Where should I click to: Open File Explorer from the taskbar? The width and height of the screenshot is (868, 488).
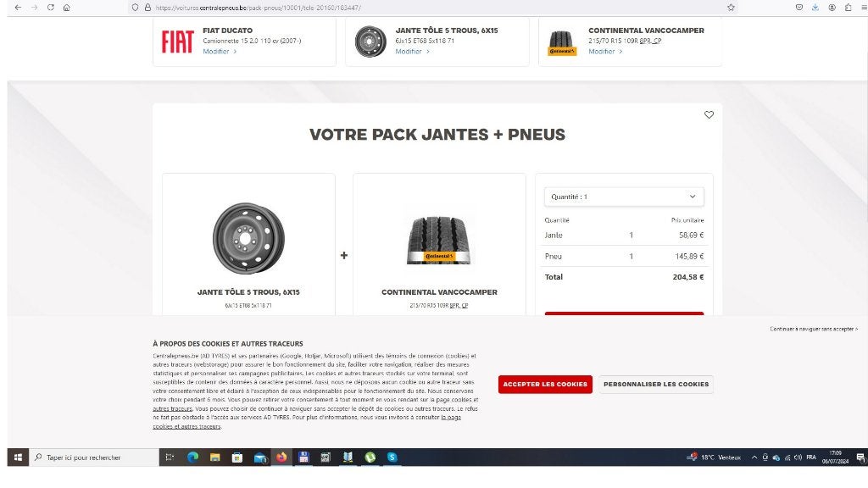[214, 457]
